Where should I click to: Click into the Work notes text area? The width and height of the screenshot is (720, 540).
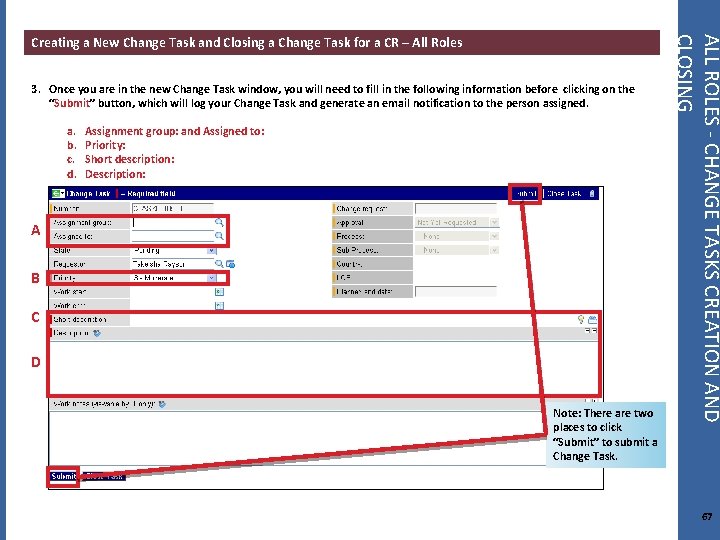(x=298, y=439)
